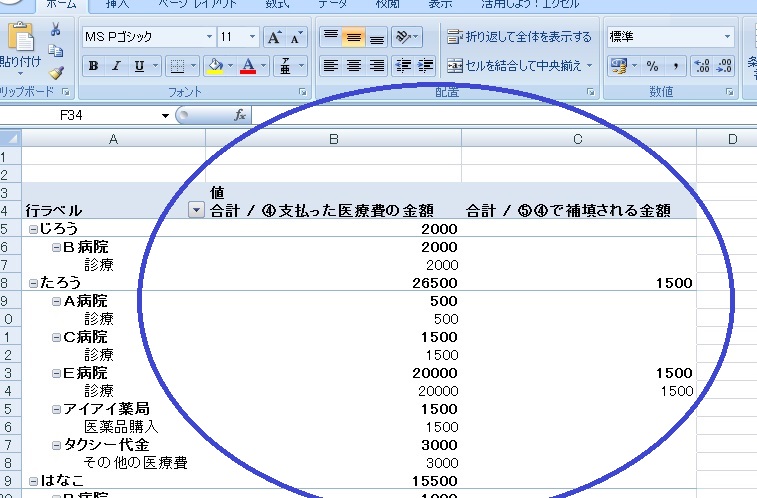Collapse the B病院 group under じろう
Image resolution: width=757 pixels, height=498 pixels.
[56, 248]
